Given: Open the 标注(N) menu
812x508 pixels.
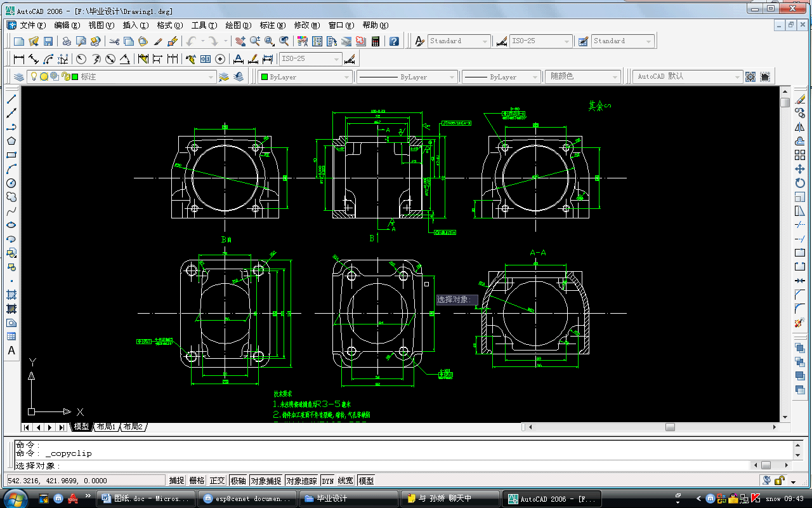Looking at the screenshot, I should (x=273, y=25).
